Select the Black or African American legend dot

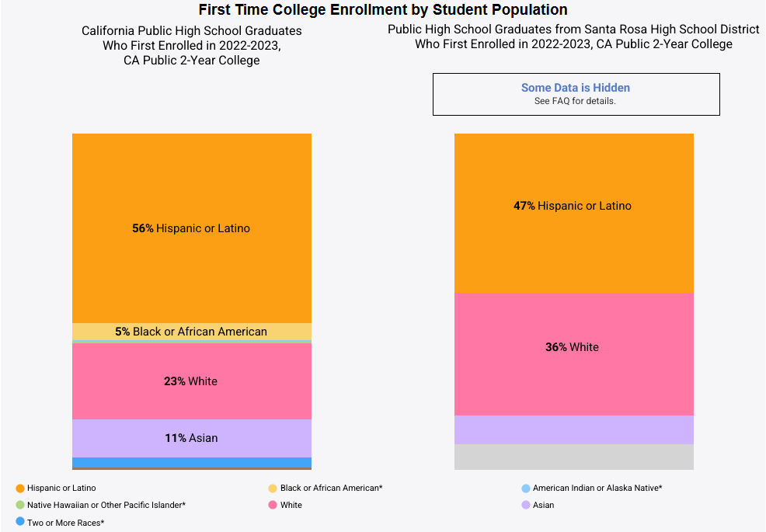pyautogui.click(x=273, y=489)
